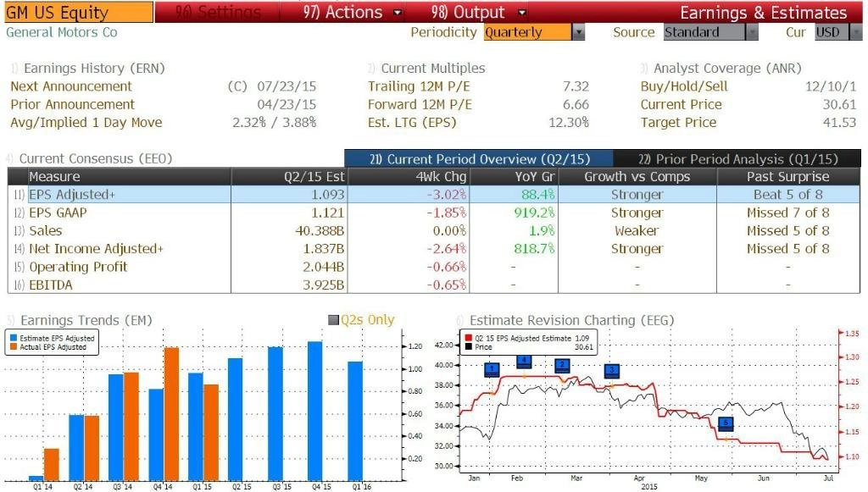The image size is (868, 492).
Task: Click the EBITDA estimate 3.925B
Action: pos(323,285)
